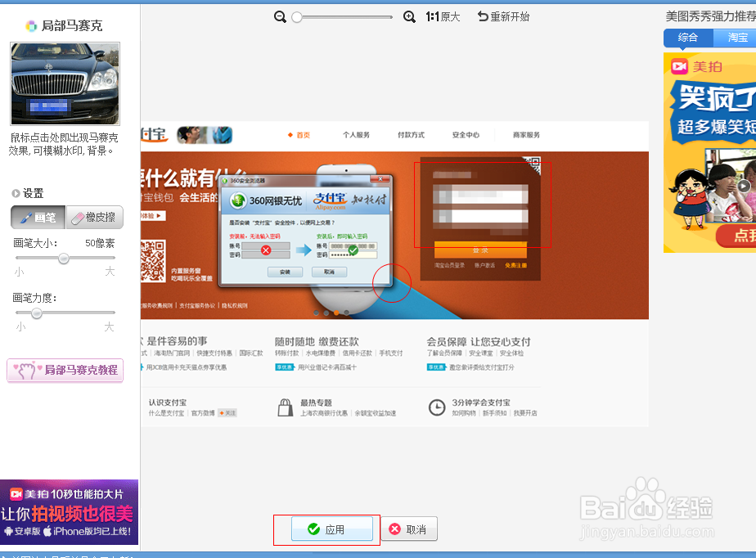Click 安装 button in the 360 dialog image
Image resolution: width=756 pixels, height=558 pixels.
click(285, 272)
